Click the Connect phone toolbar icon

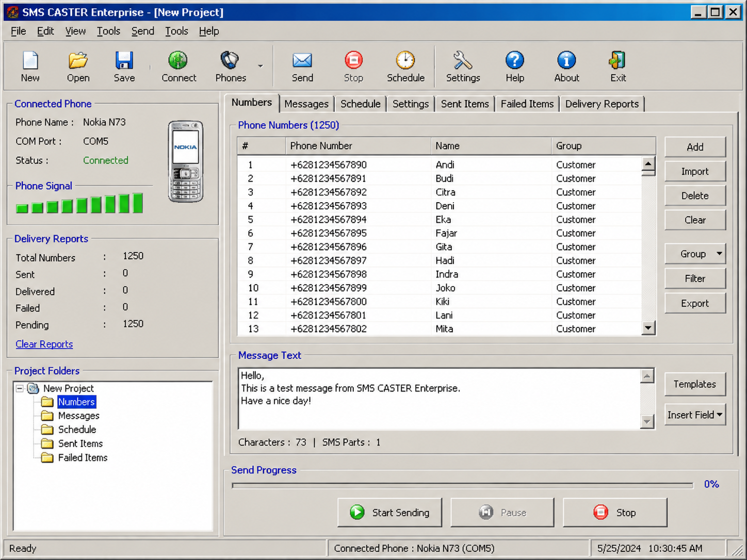tap(178, 67)
